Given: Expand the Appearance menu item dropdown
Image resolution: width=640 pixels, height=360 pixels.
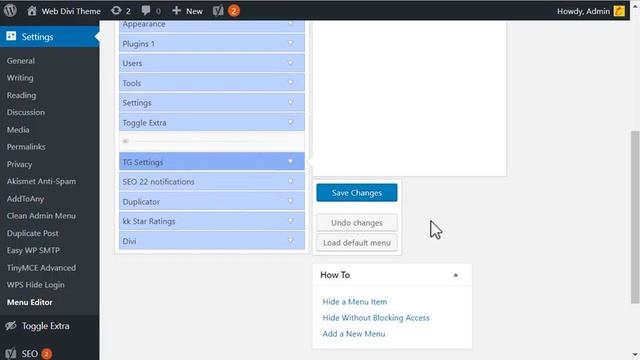Looking at the screenshot, I should click(x=290, y=24).
